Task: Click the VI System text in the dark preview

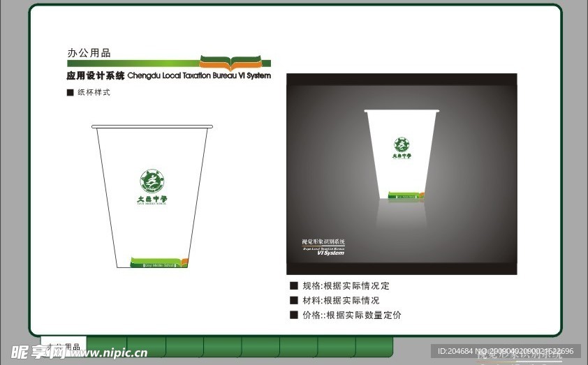Action: (x=331, y=253)
